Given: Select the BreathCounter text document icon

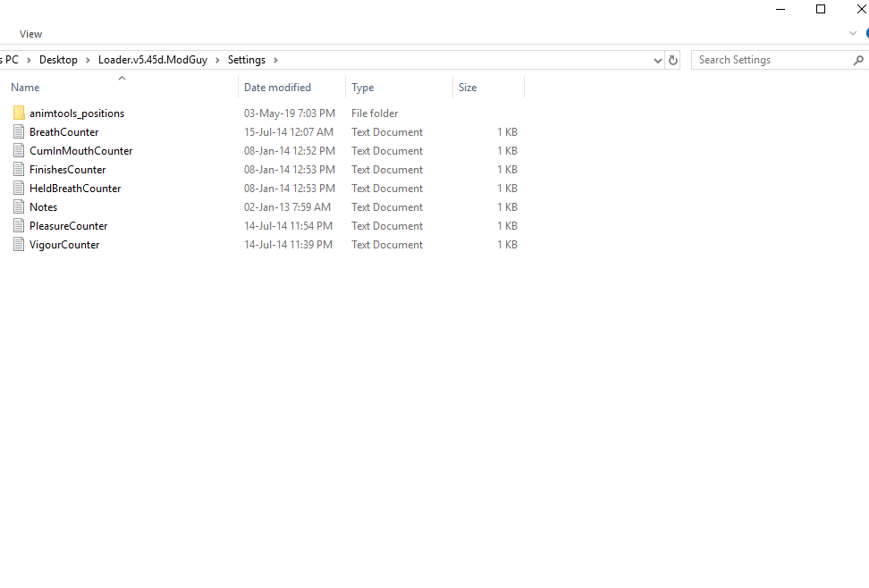Looking at the screenshot, I should [19, 132].
